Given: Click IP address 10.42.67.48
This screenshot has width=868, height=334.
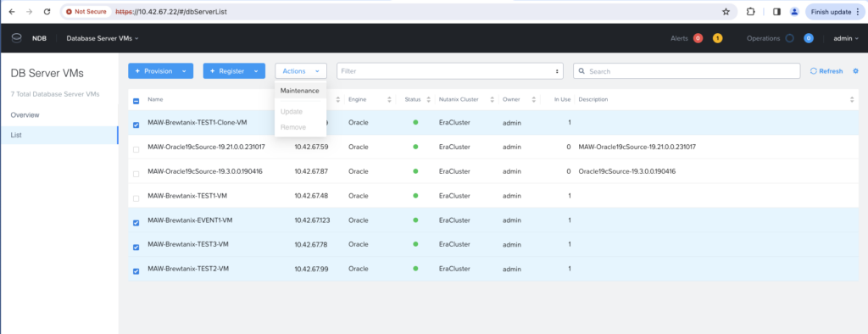Looking at the screenshot, I should [311, 196].
